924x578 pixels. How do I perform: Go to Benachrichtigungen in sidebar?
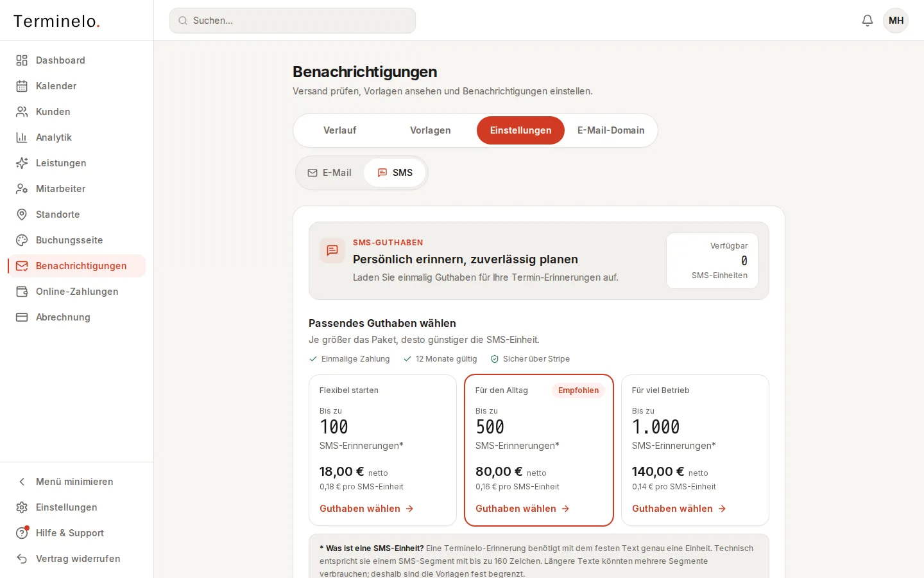click(x=77, y=266)
